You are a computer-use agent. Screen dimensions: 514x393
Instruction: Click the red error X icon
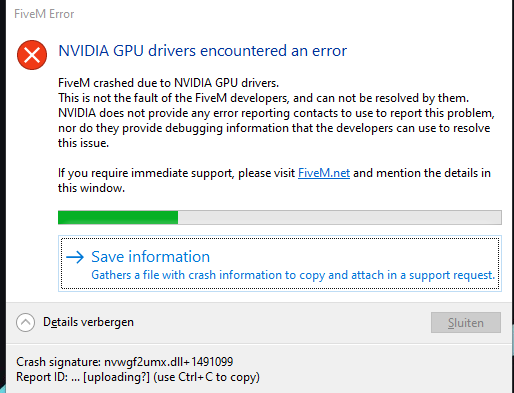(32, 55)
